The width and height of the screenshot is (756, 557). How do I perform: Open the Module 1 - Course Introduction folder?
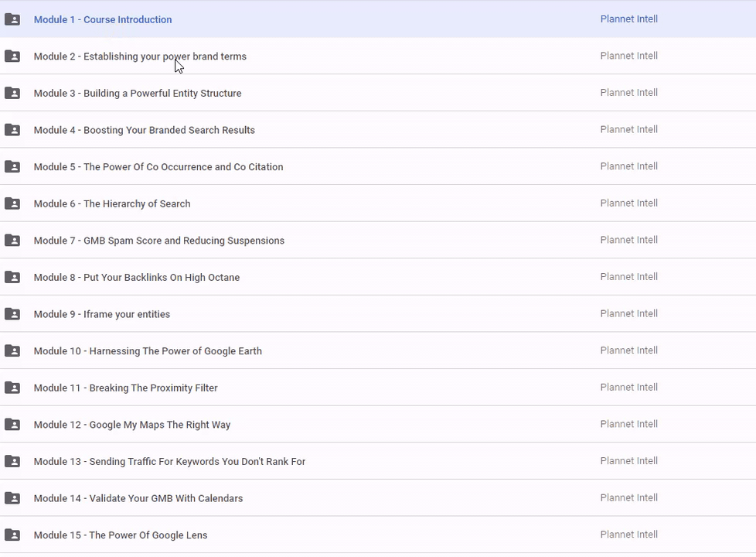103,19
